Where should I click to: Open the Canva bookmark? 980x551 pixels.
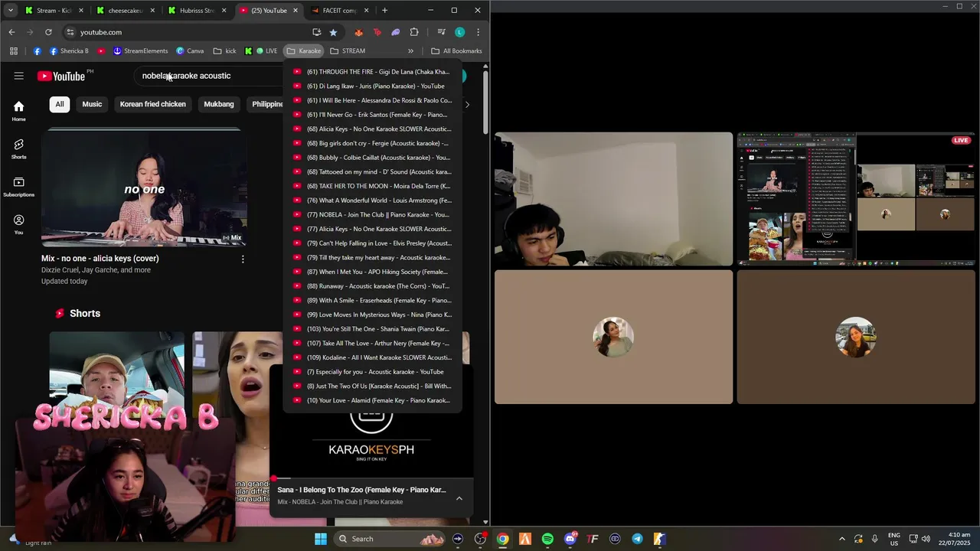coord(190,51)
